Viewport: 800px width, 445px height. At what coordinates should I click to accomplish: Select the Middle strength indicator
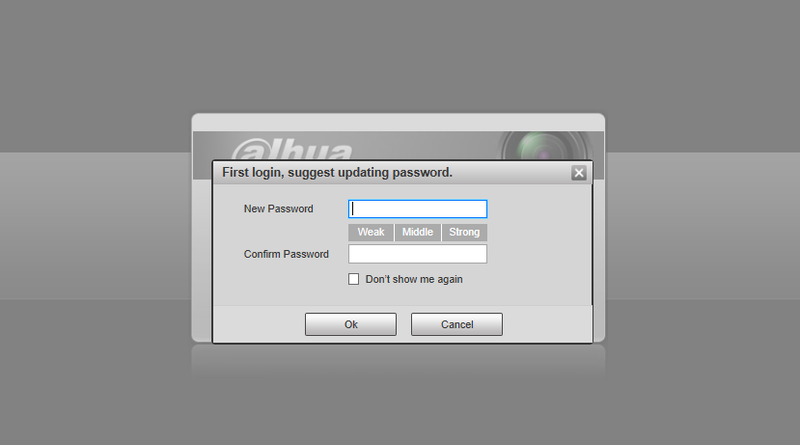(x=417, y=232)
